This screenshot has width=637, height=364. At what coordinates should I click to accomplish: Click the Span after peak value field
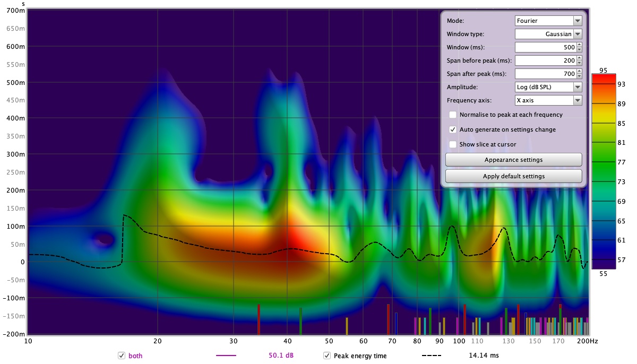[x=545, y=74]
